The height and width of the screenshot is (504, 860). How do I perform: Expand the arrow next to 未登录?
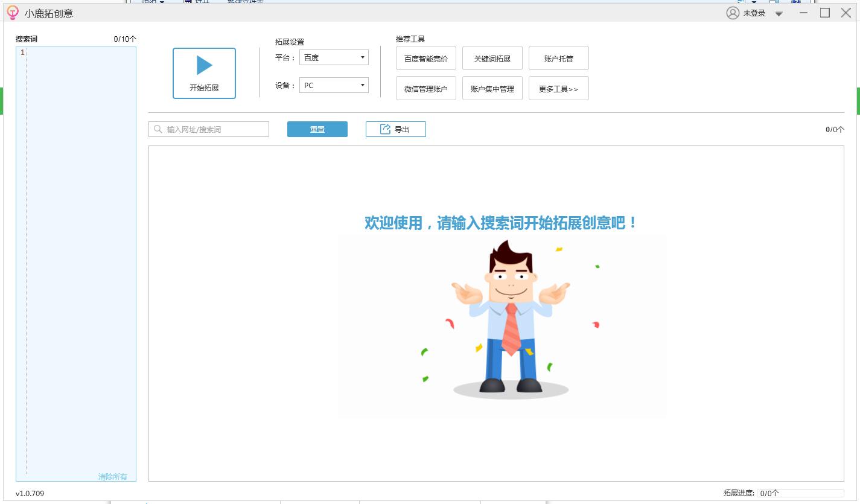coord(779,13)
